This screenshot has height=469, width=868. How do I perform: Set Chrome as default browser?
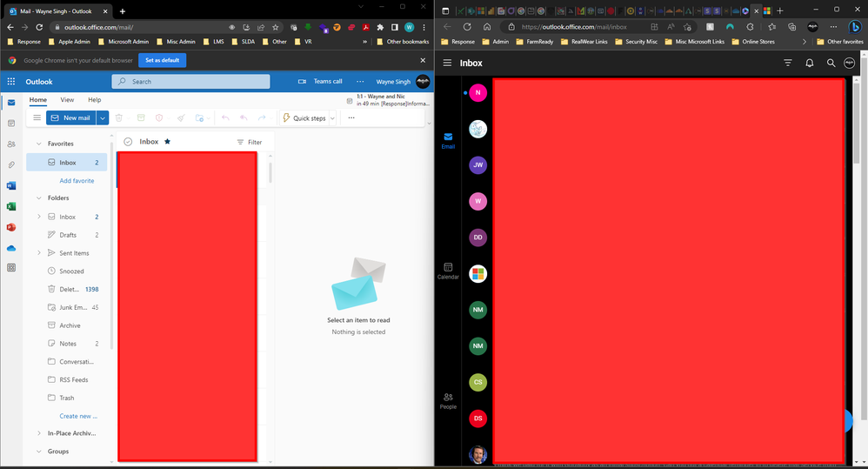[162, 60]
